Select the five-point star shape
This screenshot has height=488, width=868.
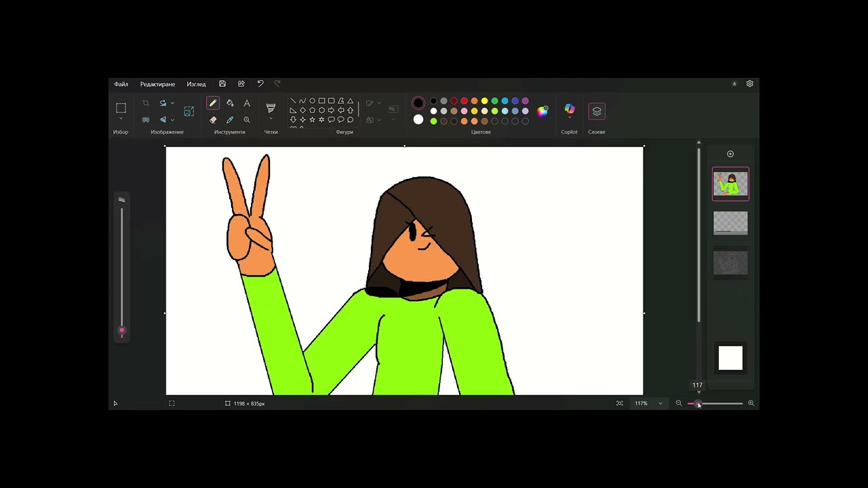coord(312,120)
